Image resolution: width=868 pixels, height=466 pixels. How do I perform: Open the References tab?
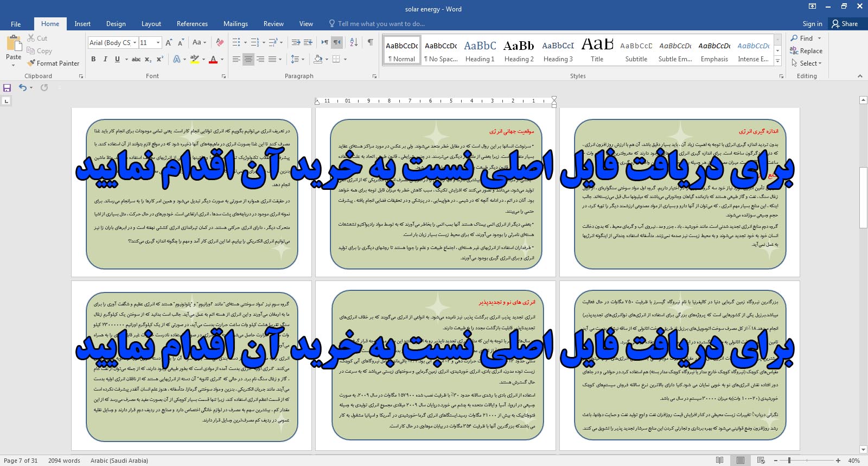point(192,24)
